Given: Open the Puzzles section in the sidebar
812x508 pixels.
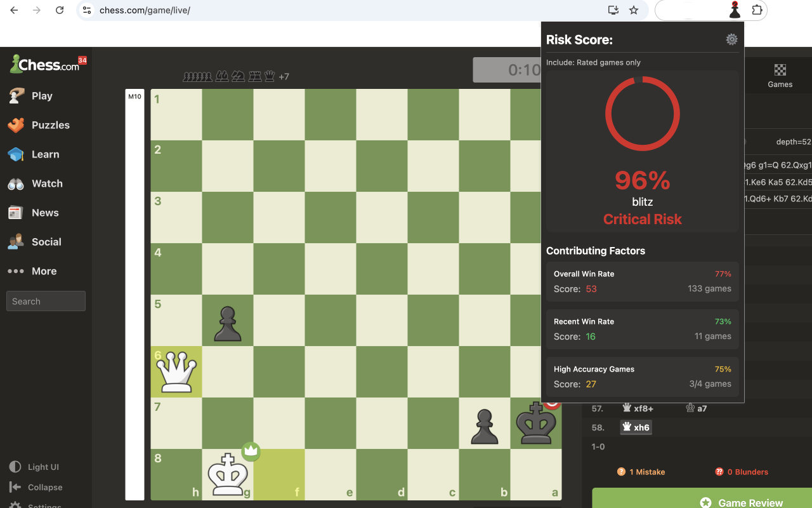Looking at the screenshot, I should pyautogui.click(x=51, y=125).
